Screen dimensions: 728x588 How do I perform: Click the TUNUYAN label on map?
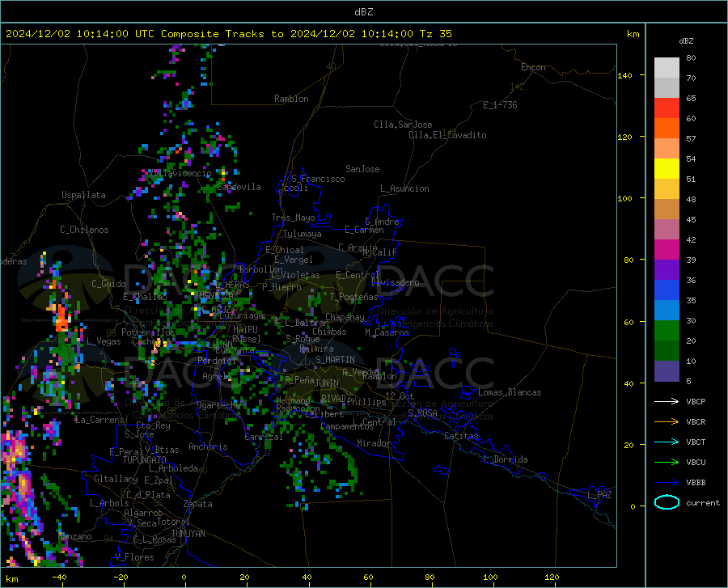click(x=188, y=534)
